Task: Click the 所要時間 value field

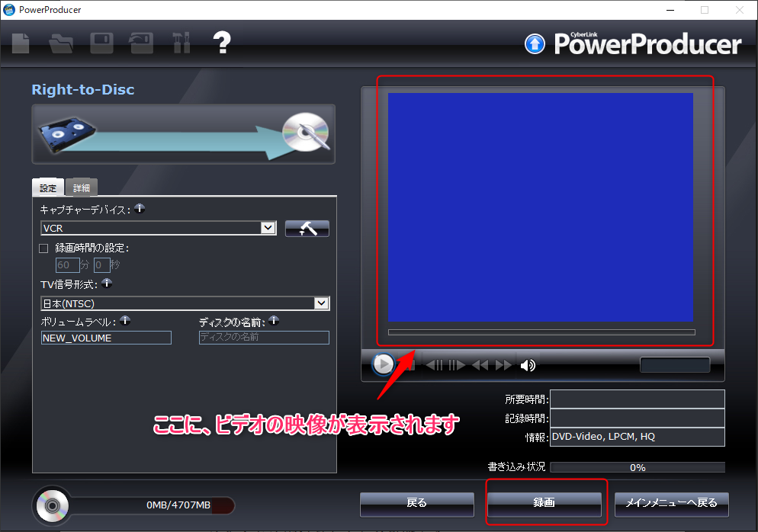Action: coord(638,399)
